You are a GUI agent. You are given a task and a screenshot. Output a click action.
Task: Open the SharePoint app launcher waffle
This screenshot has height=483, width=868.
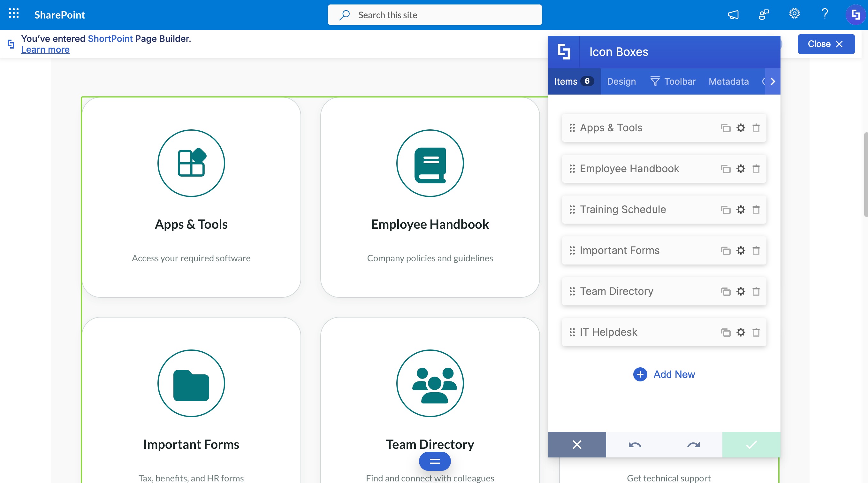(x=14, y=14)
